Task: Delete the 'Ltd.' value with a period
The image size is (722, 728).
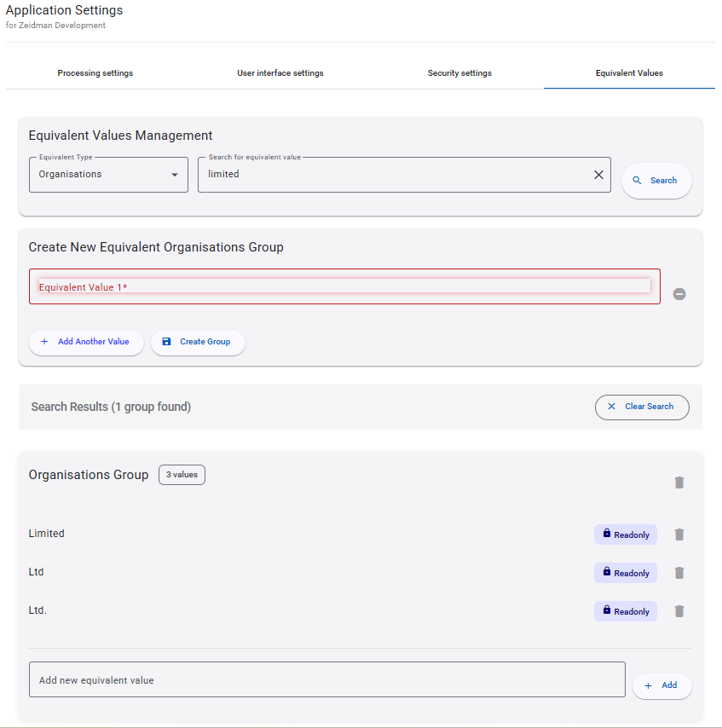Action: 679,611
